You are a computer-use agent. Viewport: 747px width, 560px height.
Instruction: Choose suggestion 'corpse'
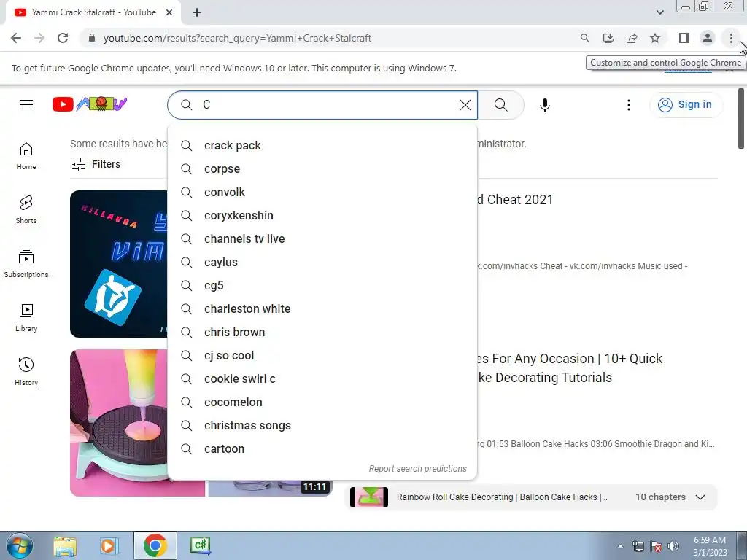[x=322, y=168]
